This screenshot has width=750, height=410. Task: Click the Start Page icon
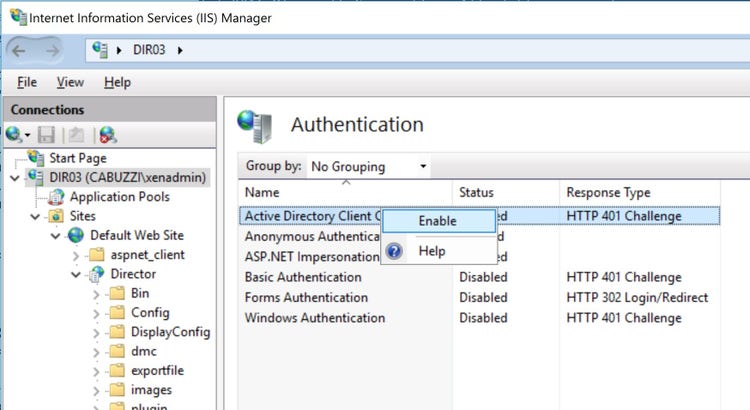click(x=36, y=157)
